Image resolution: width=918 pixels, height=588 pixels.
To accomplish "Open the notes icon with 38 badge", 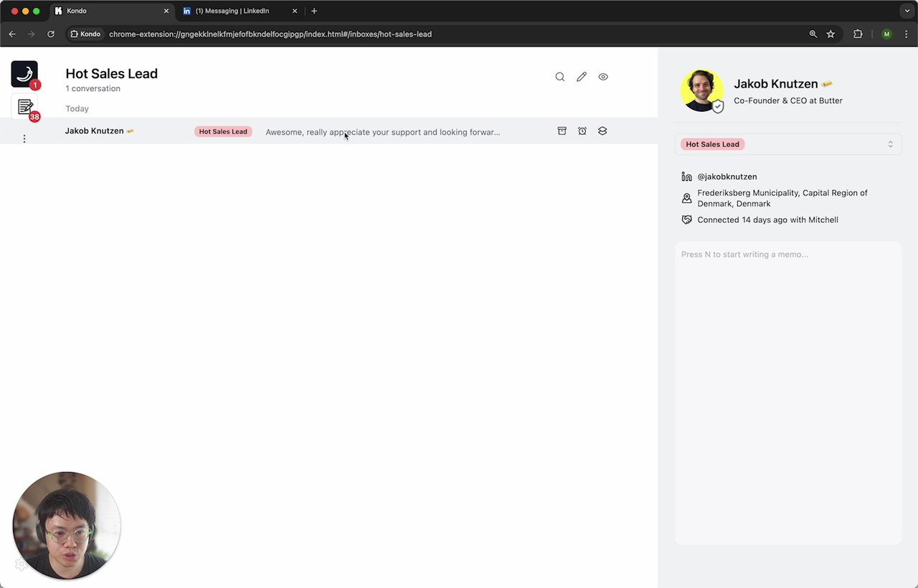I will (25, 108).
